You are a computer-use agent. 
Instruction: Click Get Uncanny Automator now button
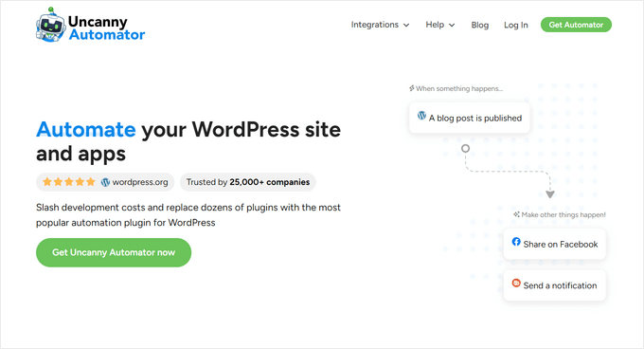click(114, 252)
